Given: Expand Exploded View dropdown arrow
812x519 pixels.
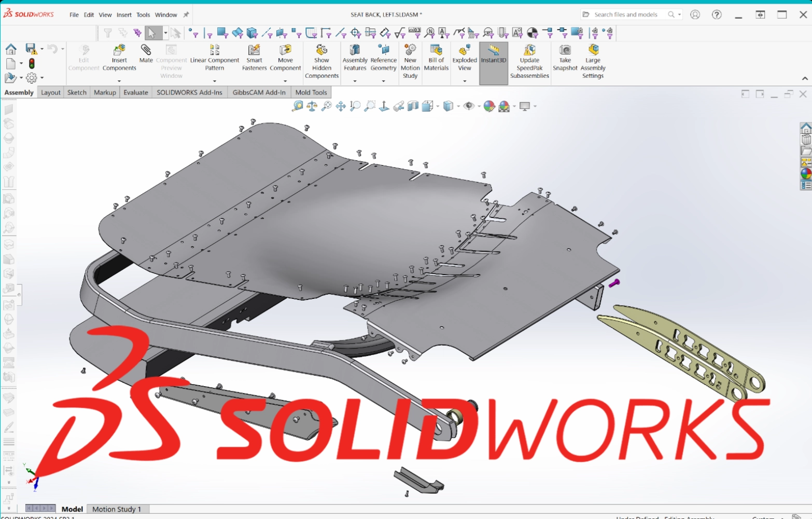Looking at the screenshot, I should [465, 81].
